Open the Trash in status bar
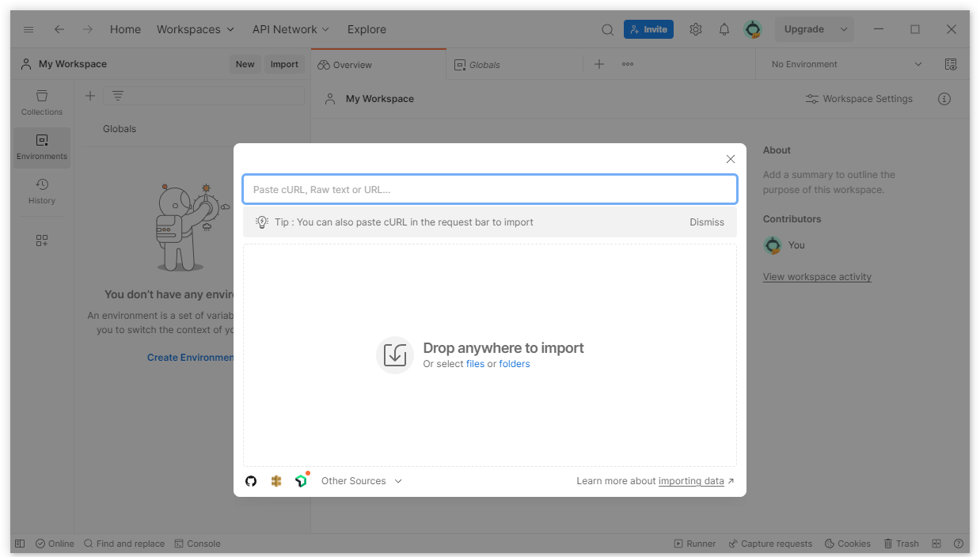Viewport: 980px width, 557px height. (902, 544)
